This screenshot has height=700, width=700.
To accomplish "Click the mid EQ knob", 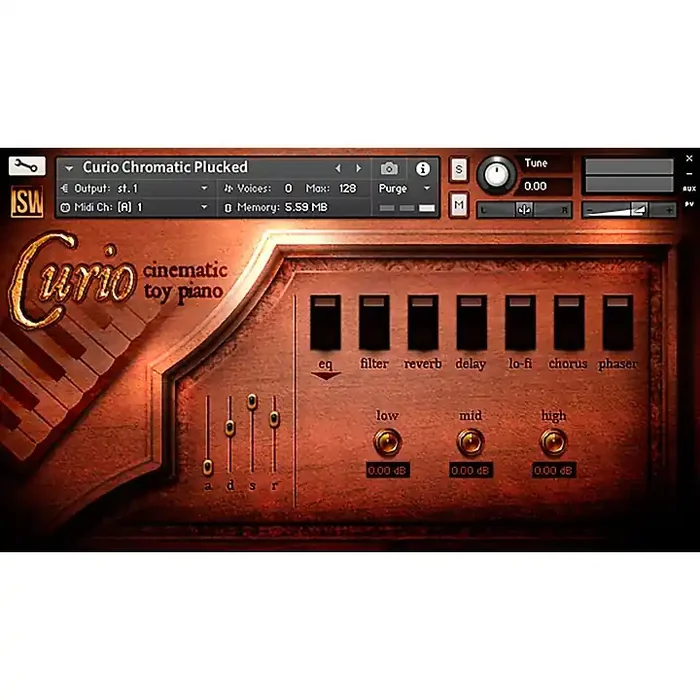I will point(471,442).
